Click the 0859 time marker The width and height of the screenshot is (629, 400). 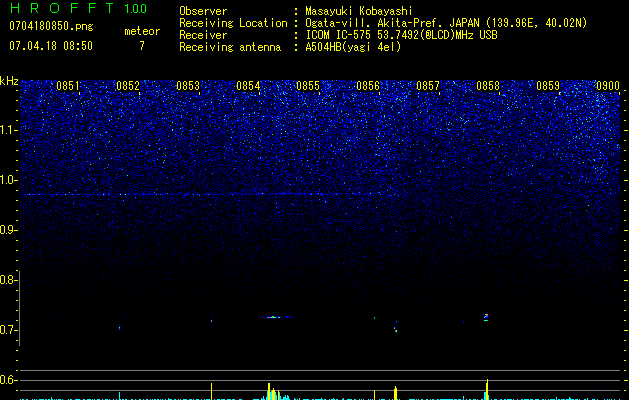(548, 86)
